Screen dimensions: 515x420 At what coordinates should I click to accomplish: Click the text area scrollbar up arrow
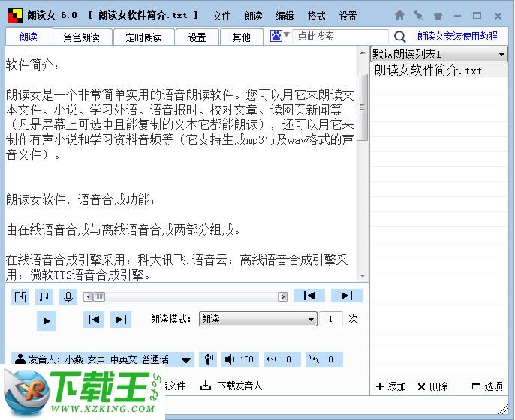coord(363,52)
